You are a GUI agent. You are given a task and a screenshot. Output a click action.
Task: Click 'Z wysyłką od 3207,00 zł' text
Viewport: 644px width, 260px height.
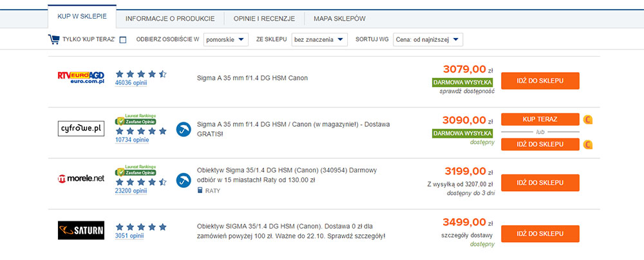point(460,185)
